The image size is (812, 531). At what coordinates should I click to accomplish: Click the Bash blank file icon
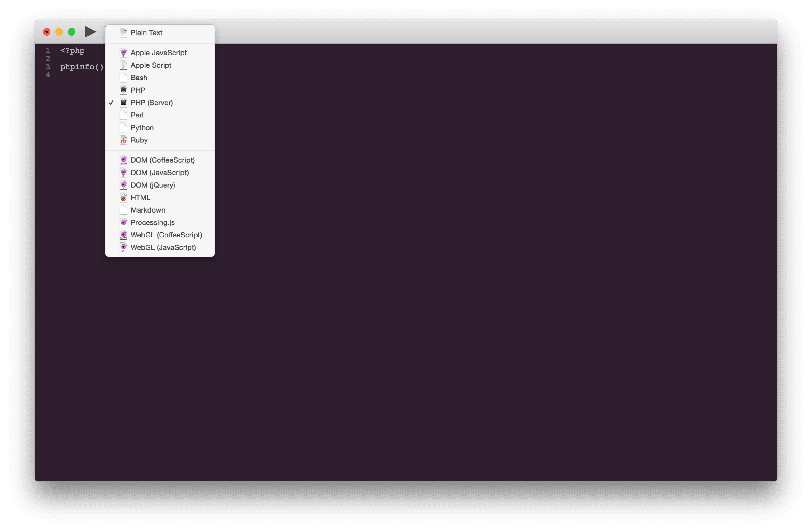pos(123,78)
